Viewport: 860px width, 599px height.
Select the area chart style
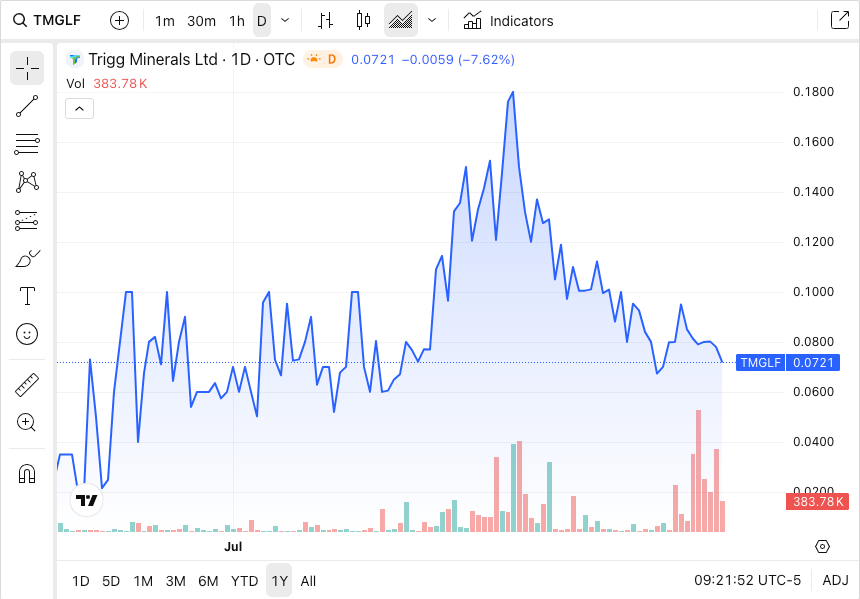tap(400, 21)
